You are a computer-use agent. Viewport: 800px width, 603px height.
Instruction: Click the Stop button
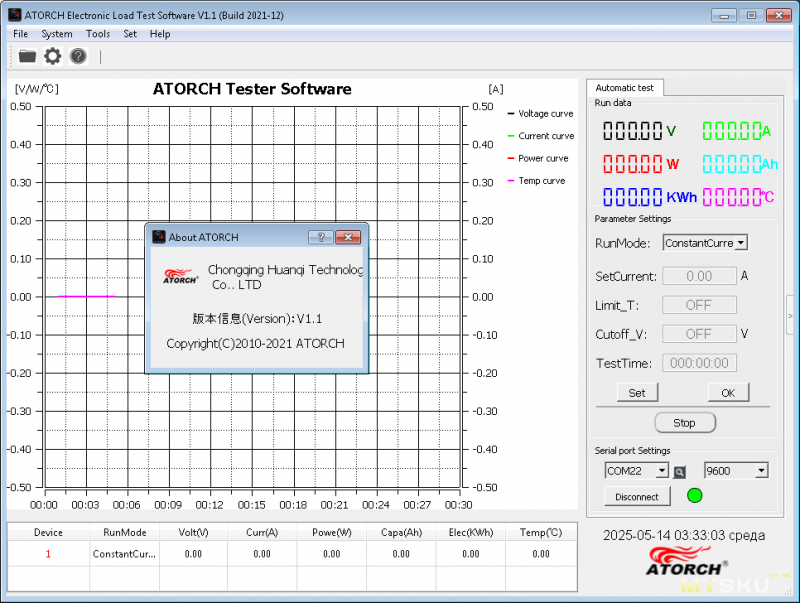[x=685, y=423]
